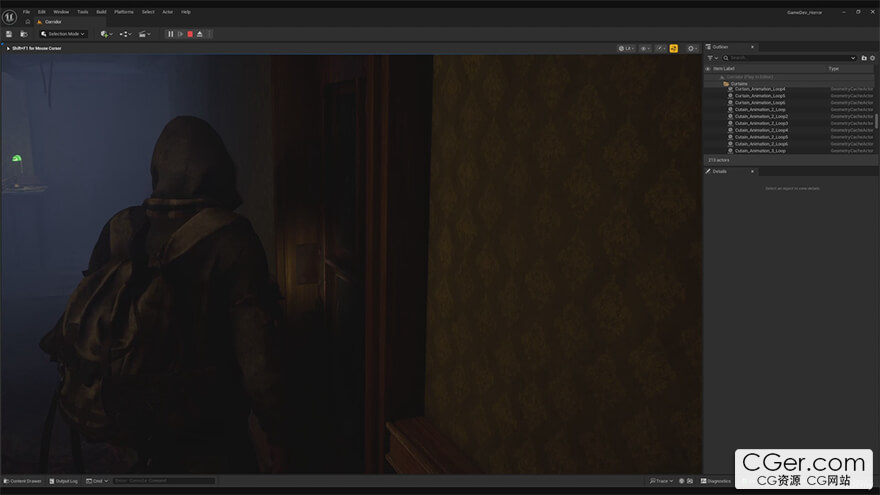Close the Details panel tab
Screen dimensions: 880x495
coord(753,172)
